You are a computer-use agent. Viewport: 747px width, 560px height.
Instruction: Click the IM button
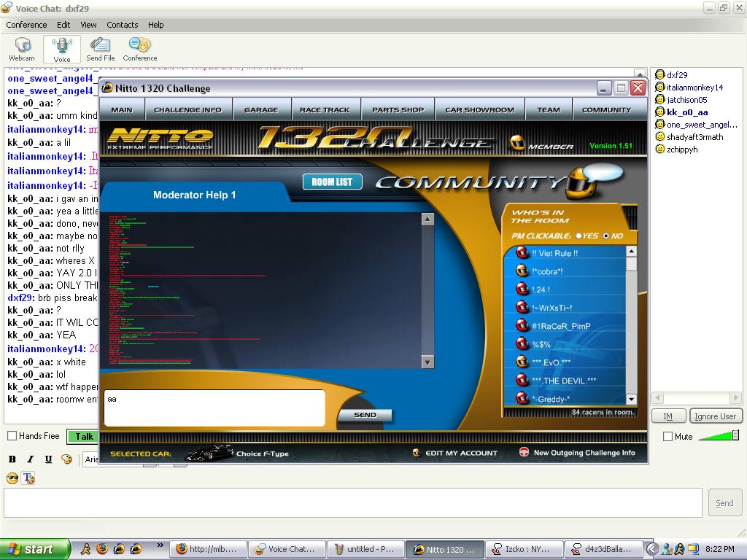[x=668, y=416]
